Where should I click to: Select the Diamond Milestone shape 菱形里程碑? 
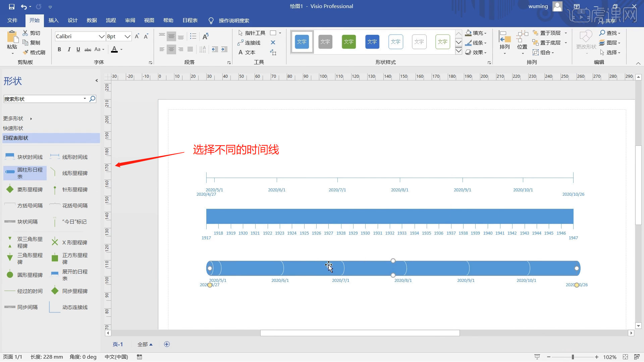coord(23,189)
